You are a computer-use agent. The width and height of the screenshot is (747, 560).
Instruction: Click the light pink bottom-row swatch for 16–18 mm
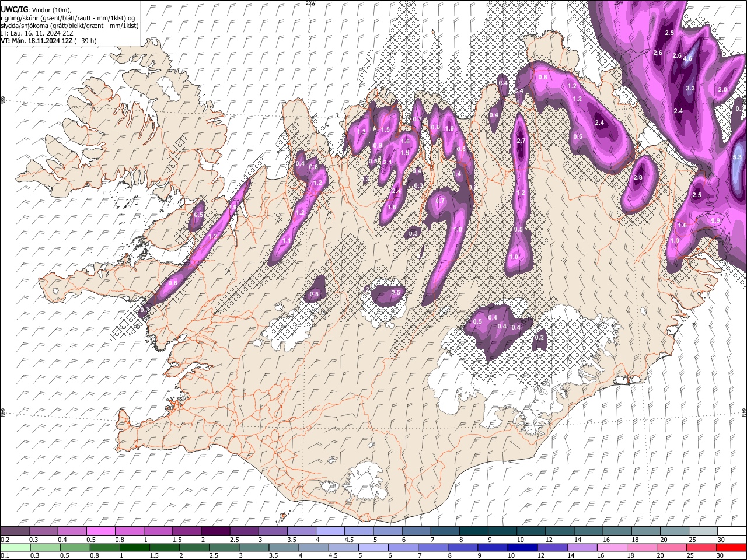[x=612, y=548]
